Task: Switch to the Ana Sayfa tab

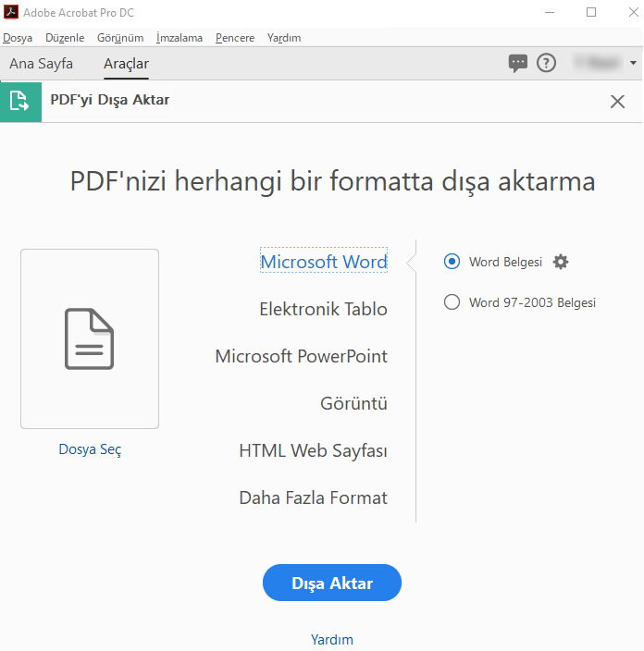Action: coord(41,64)
